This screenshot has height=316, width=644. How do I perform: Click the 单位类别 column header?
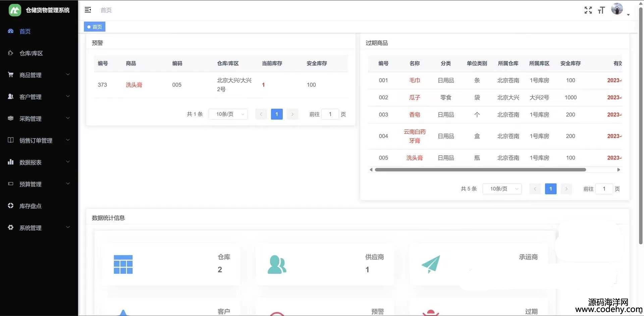pyautogui.click(x=477, y=63)
